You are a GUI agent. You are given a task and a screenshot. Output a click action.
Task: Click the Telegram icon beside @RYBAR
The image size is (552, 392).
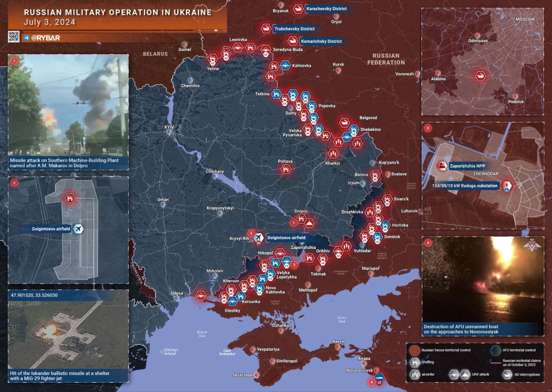(x=27, y=38)
